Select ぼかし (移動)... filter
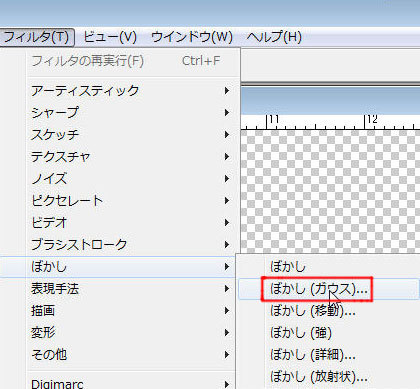Viewport: 420px width, 389px height. coord(329,311)
